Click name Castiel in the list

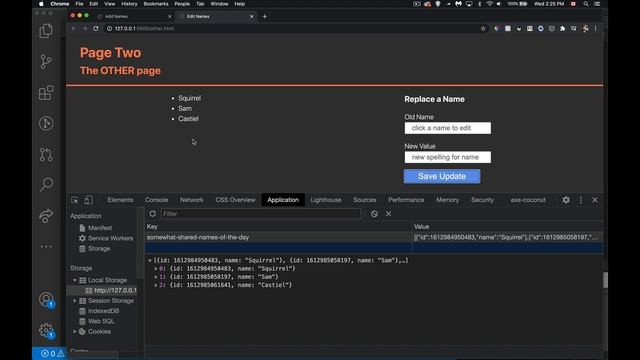[x=188, y=119]
